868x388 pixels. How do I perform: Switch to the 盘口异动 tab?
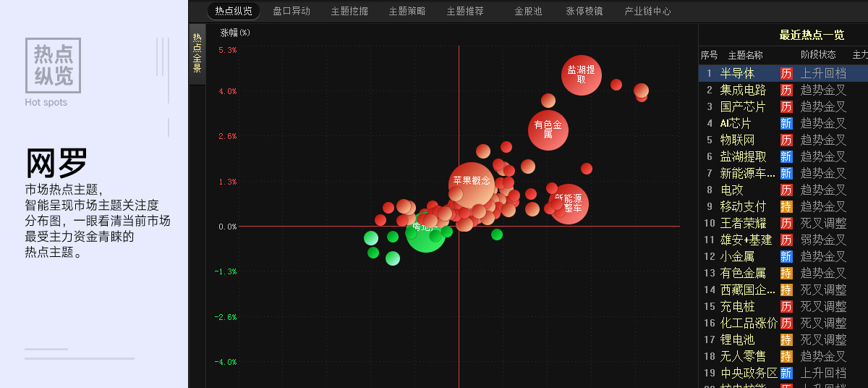[x=292, y=11]
